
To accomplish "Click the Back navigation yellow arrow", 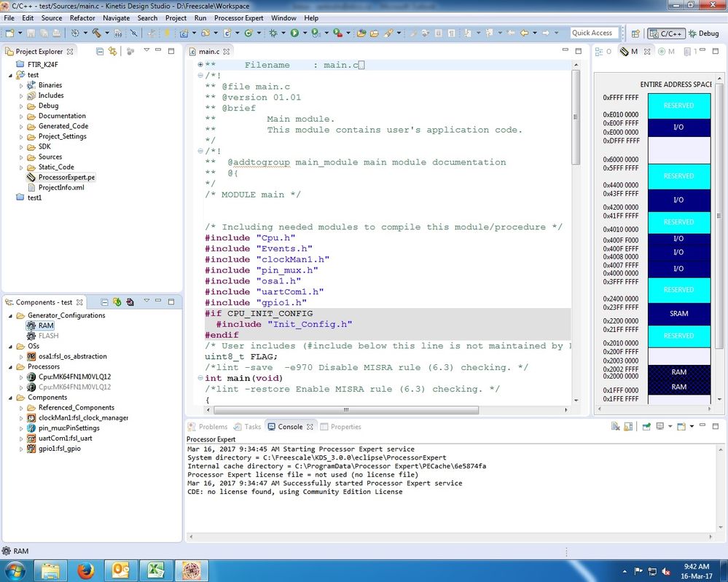I will (x=524, y=33).
